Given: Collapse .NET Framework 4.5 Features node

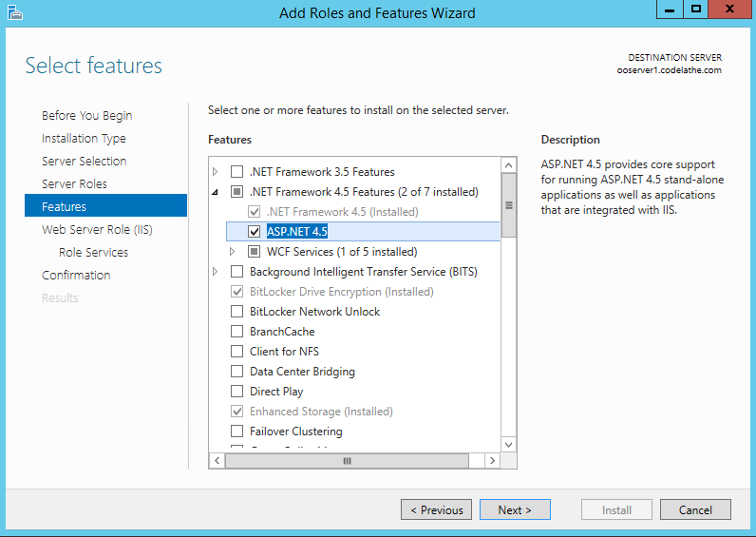Looking at the screenshot, I should click(x=216, y=192).
